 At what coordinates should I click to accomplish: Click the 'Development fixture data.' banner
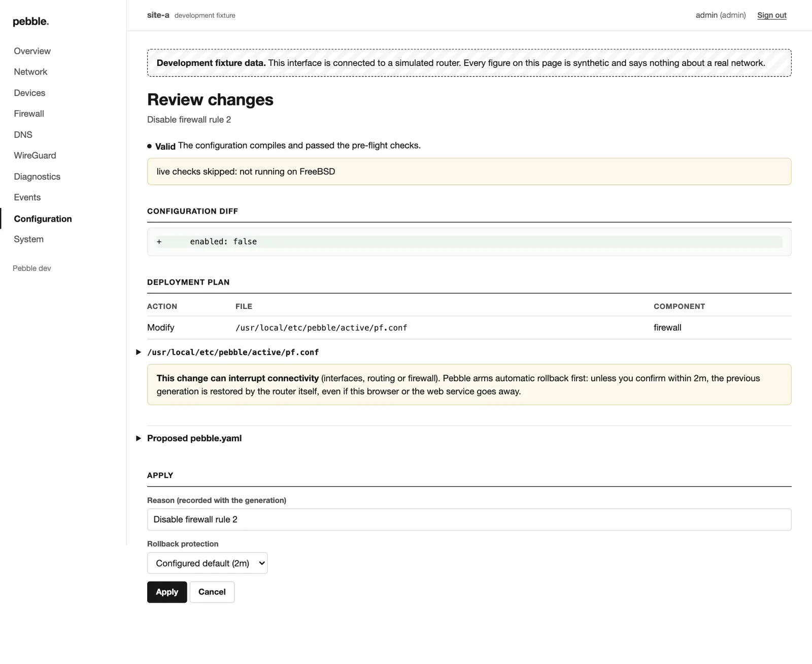click(x=469, y=63)
